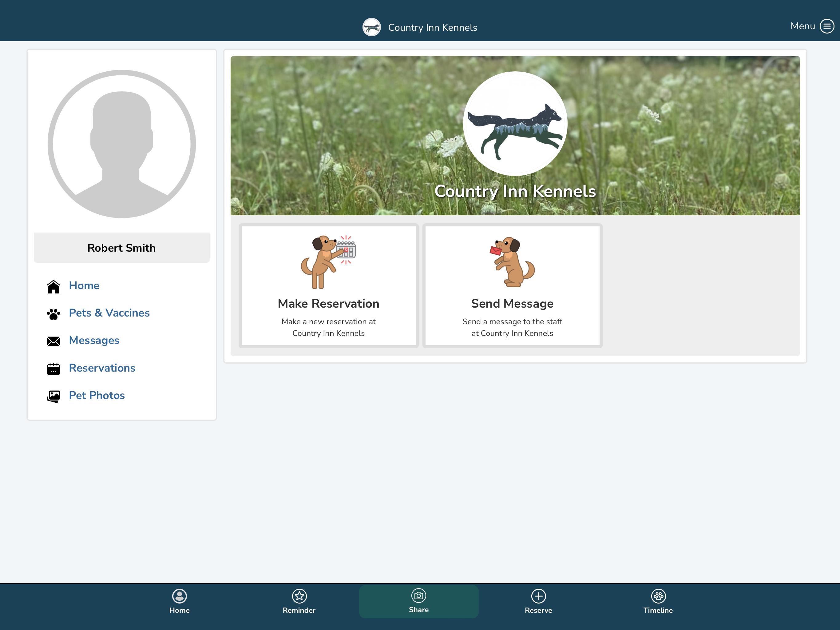
Task: Click the running fox logo in banner
Action: [515, 123]
